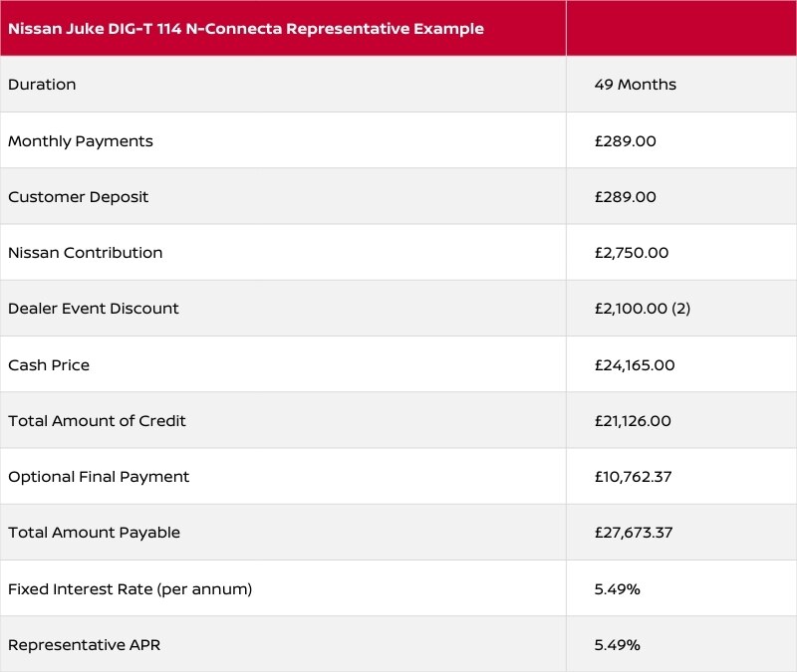797x672 pixels.
Task: Click the £2,750.00 contribution value
Action: click(x=631, y=253)
